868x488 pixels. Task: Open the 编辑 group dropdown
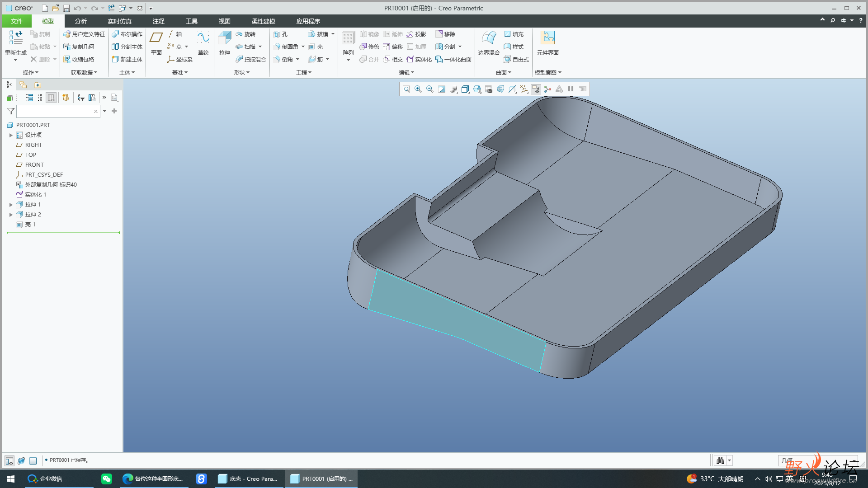pyautogui.click(x=406, y=72)
